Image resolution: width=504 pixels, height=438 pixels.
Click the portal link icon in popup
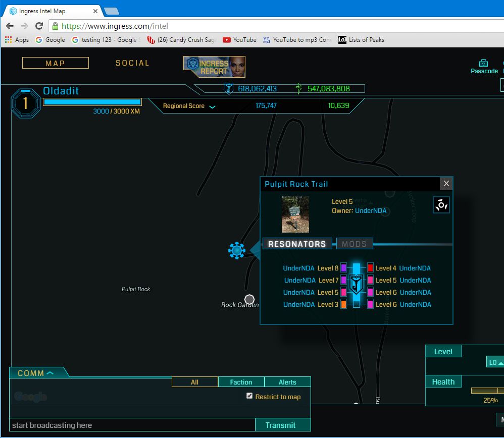click(441, 205)
